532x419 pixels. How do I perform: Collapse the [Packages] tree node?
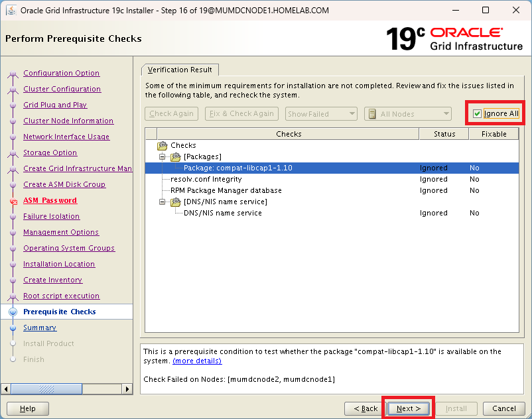click(161, 157)
